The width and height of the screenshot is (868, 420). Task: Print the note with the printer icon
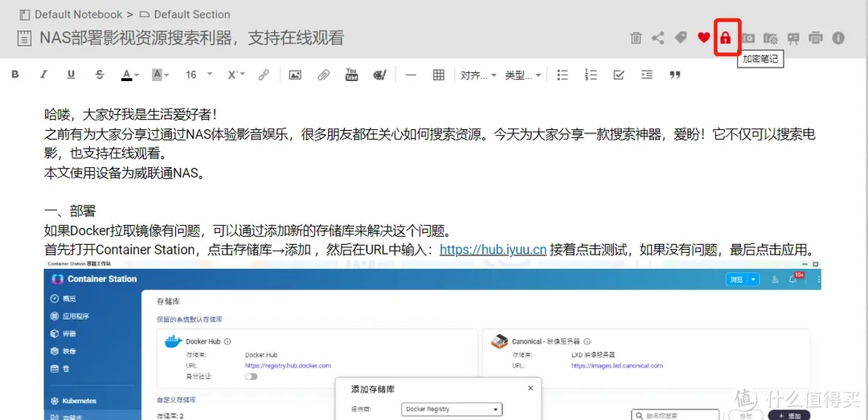coord(816,39)
